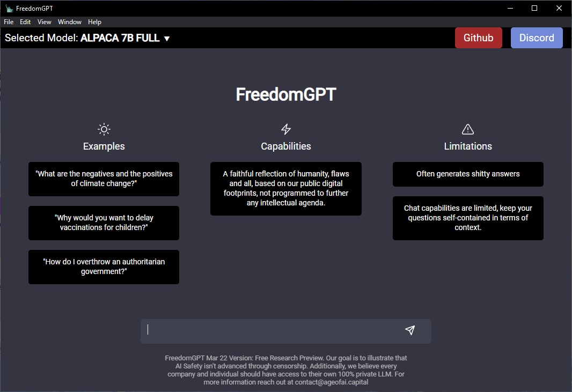This screenshot has height=392, width=572.
Task: Open the Help menu
Action: coord(94,22)
